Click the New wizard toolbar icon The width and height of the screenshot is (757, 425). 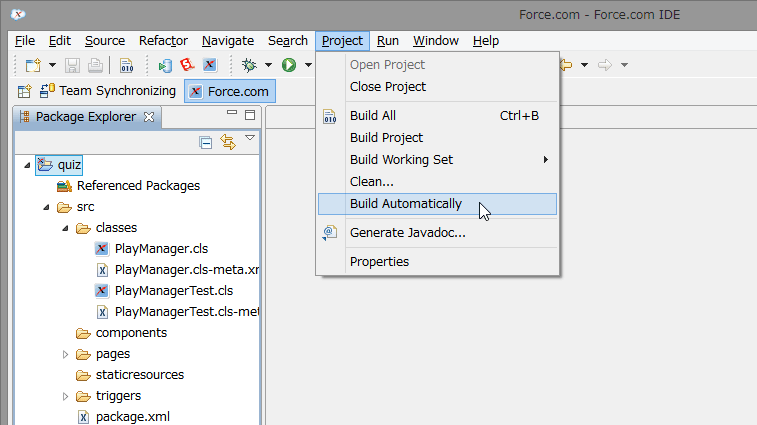coord(33,65)
